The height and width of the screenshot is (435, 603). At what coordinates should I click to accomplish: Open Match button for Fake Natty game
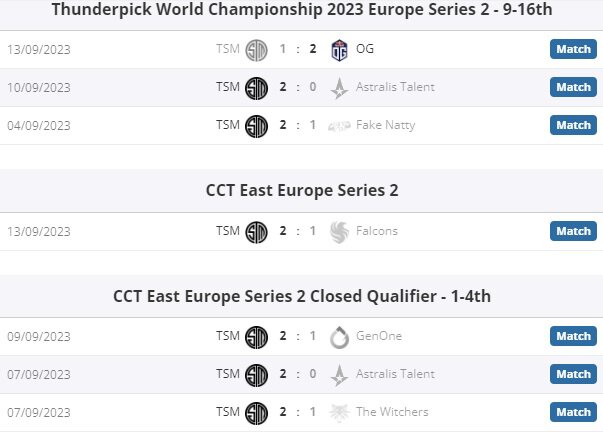573,125
